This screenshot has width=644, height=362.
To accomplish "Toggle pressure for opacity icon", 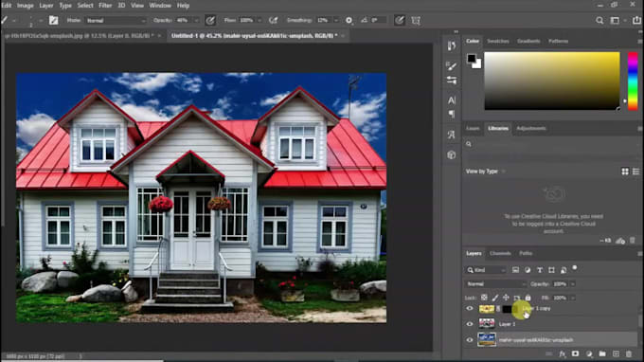I will [x=210, y=20].
